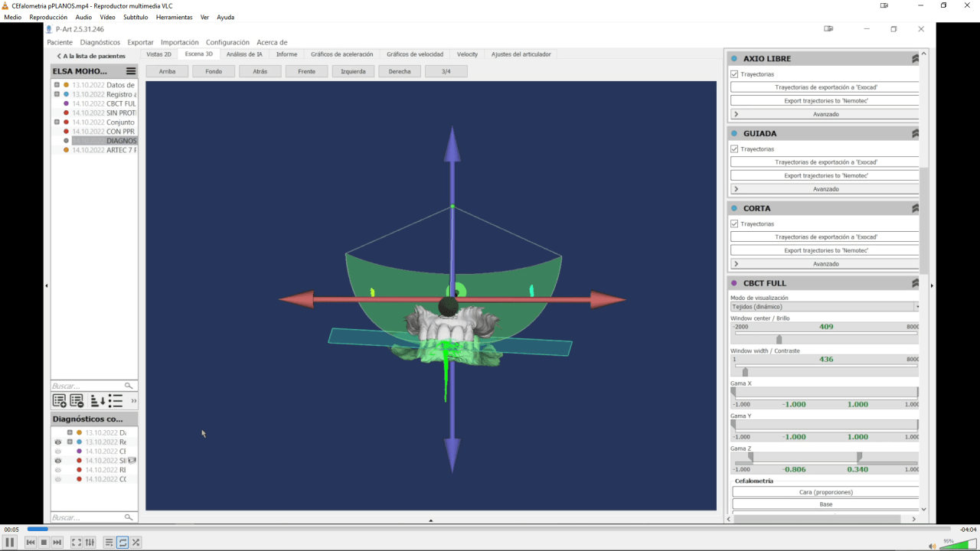The width and height of the screenshot is (980, 551).
Task: Open the patient hamburger menu beside ELSA MOHO
Action: [131, 71]
